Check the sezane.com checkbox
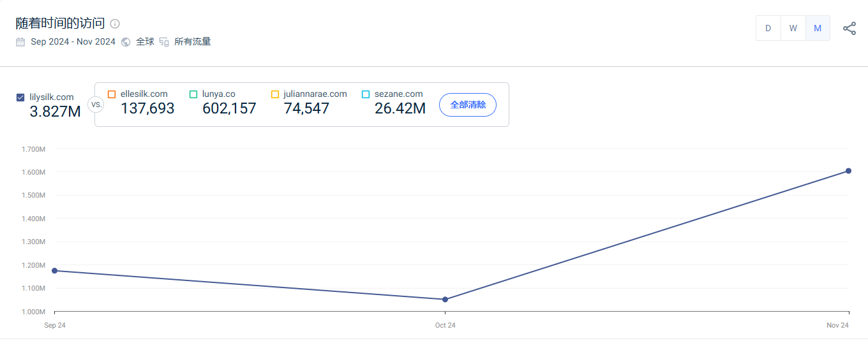 (x=366, y=94)
